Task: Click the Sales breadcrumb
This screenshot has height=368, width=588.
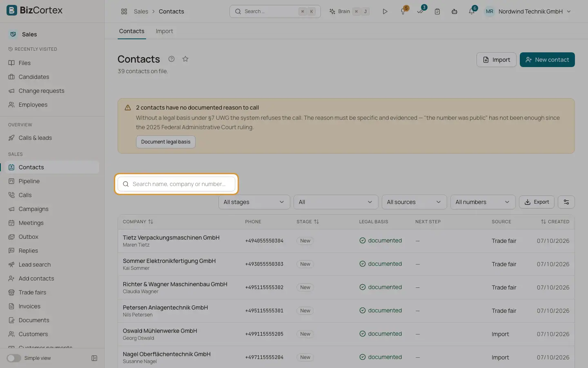Action: [141, 11]
